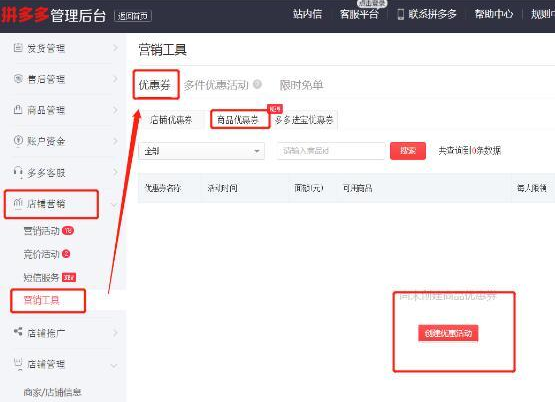Viewport: 555px width, 402px height.
Task: Expand the 多多客服 chevron
Action: (x=115, y=172)
